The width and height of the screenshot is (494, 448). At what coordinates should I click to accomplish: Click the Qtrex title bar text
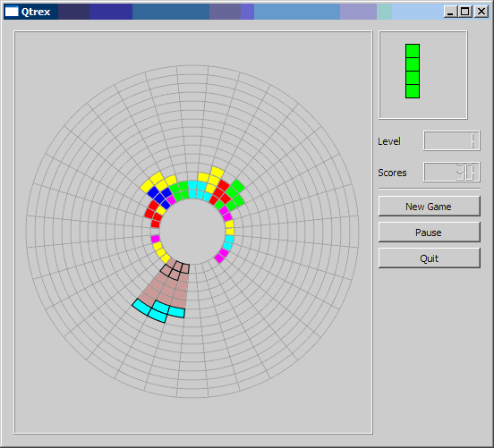pyautogui.click(x=36, y=12)
